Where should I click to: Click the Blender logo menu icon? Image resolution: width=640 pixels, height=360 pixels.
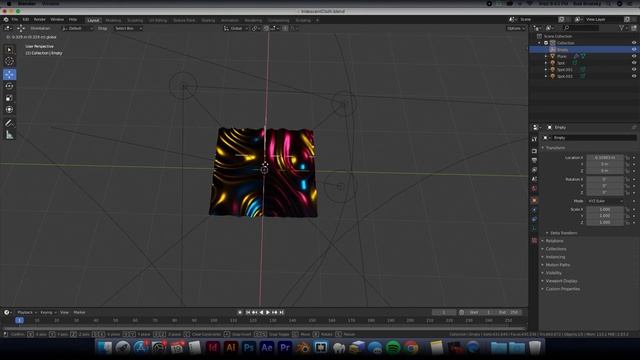pyautogui.click(x=6, y=20)
